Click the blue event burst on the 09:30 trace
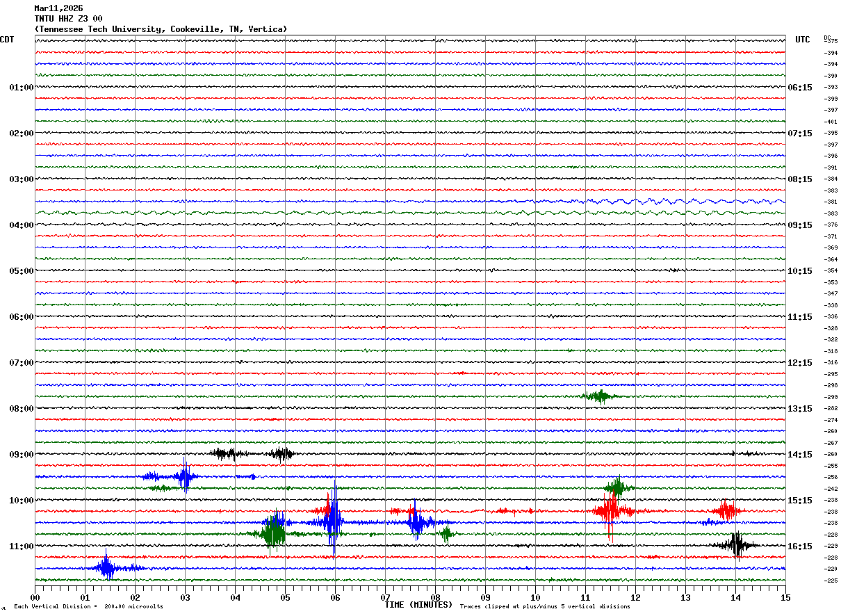Screen dimensions: 841x616 coord(184,476)
